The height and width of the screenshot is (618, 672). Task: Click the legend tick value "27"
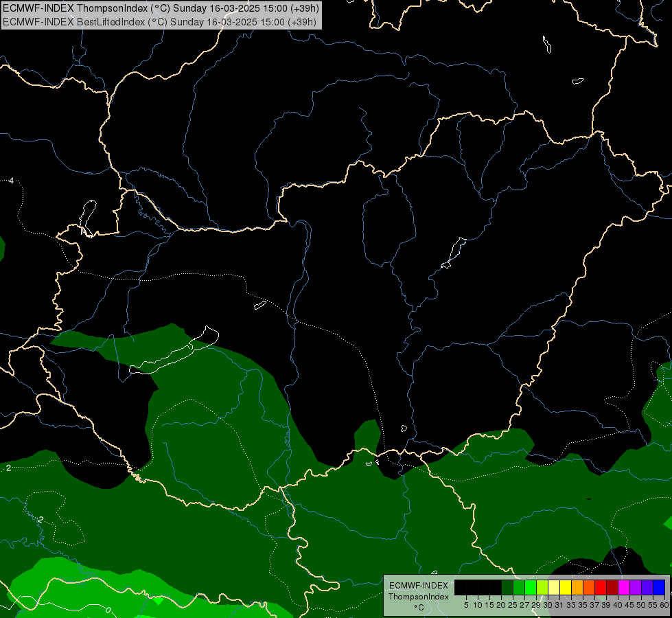click(x=524, y=605)
